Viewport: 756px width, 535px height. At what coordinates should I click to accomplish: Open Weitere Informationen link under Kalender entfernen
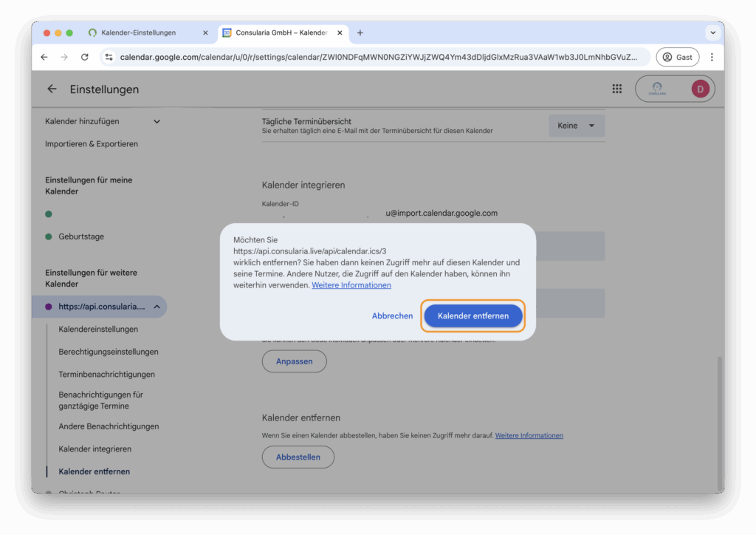529,436
